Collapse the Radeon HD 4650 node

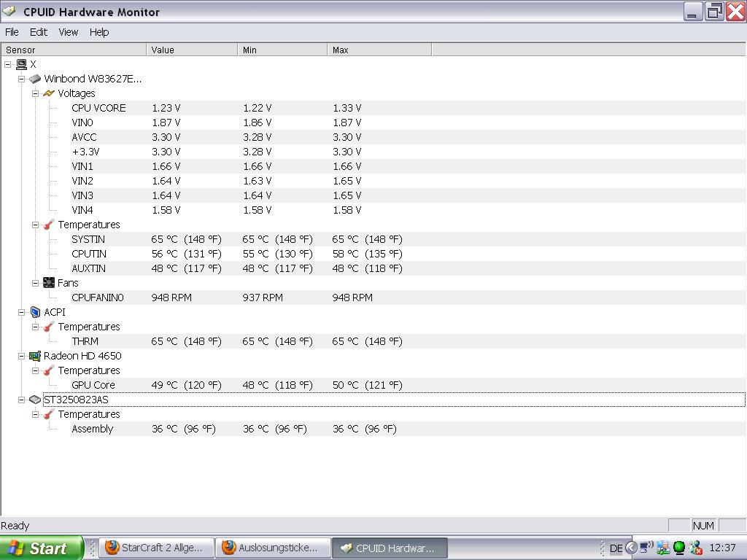pyautogui.click(x=21, y=356)
